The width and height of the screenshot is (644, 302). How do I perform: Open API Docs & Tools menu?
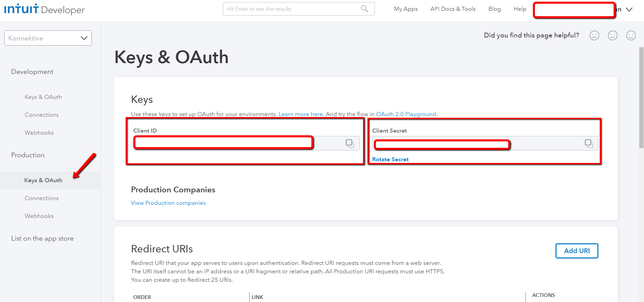pyautogui.click(x=453, y=9)
